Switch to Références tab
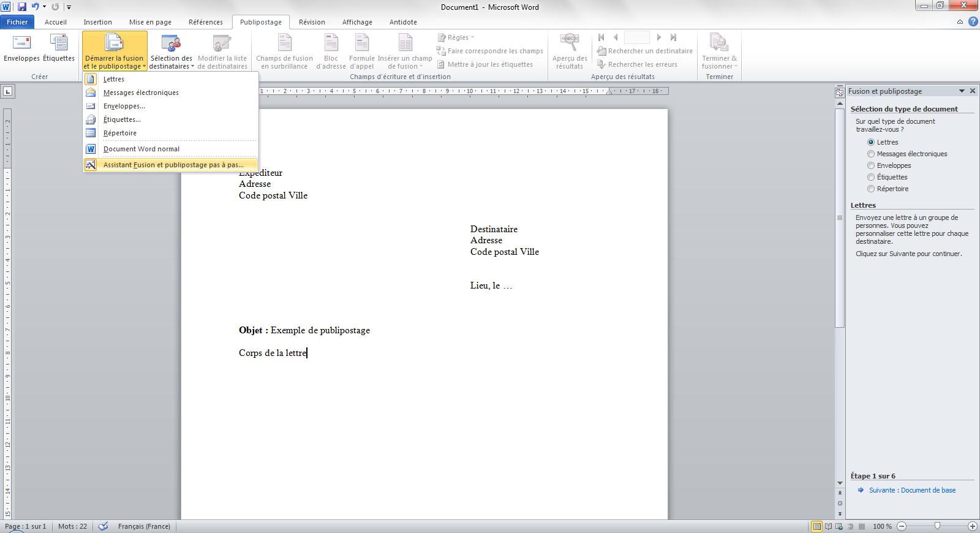 [206, 22]
